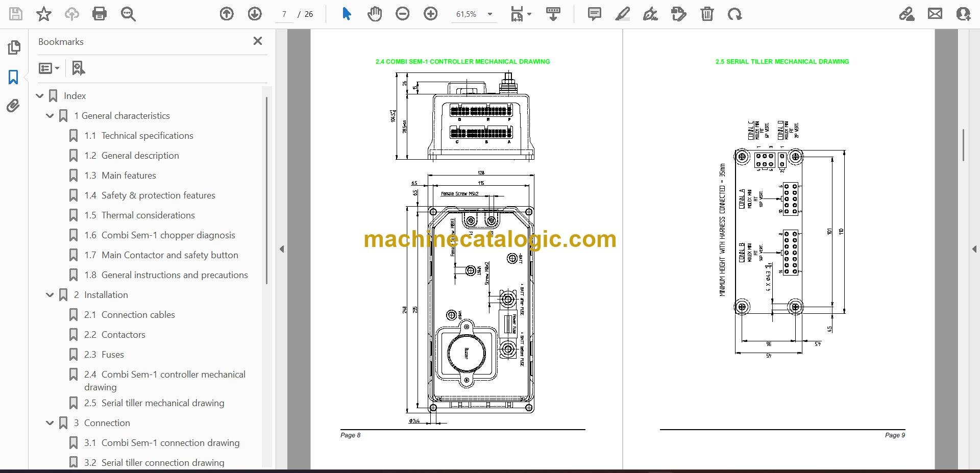Open bookmark 3.2 Serial tiller connection drawing
The image size is (980, 473).
tap(154, 463)
